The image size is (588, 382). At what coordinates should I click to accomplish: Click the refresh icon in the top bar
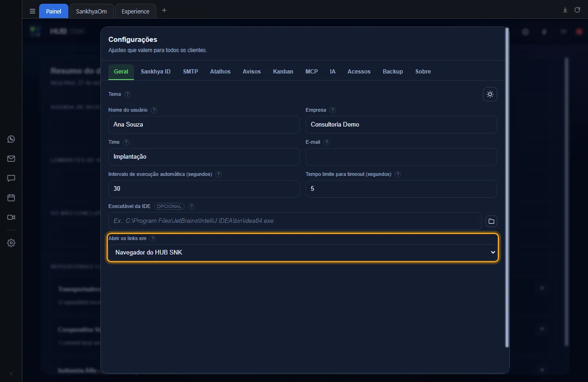577,10
